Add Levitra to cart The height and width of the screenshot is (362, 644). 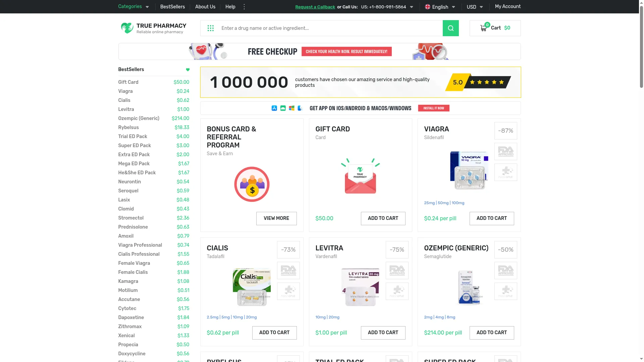pos(383,333)
